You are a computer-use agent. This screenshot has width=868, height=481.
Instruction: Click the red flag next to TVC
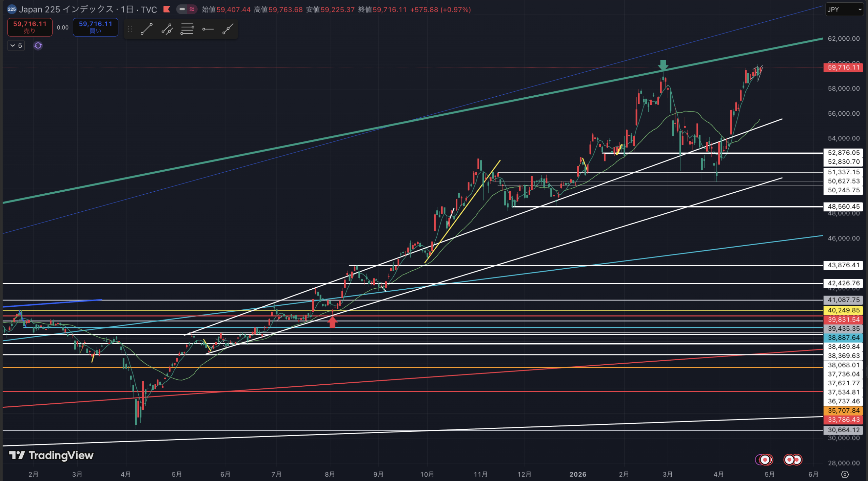click(x=166, y=9)
